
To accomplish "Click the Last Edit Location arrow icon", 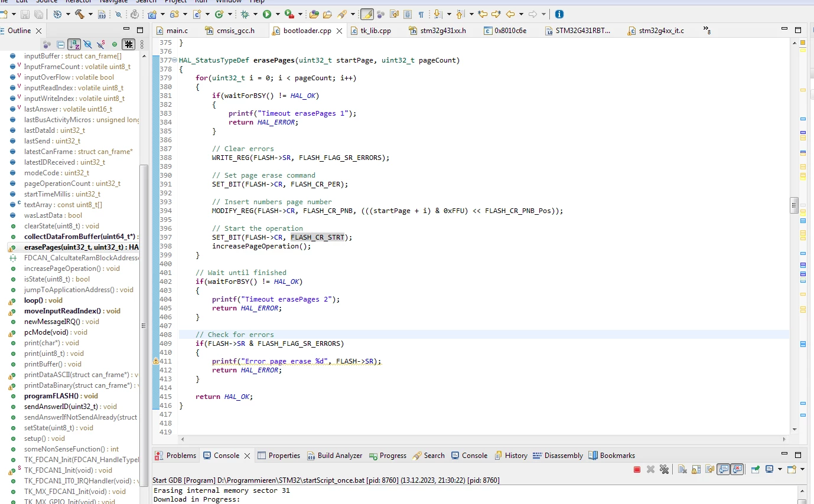I will coord(483,14).
